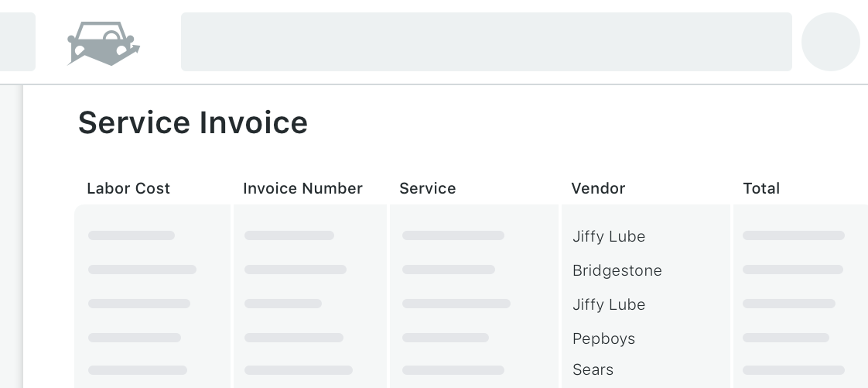Open the Pepboys vendor entry
The width and height of the screenshot is (868, 388).
(x=603, y=338)
